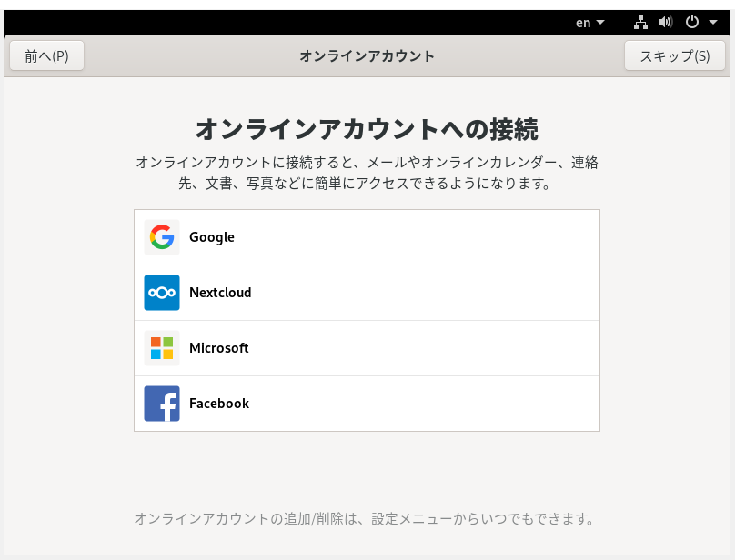
Task: Select the Microsoft account label
Action: (219, 348)
